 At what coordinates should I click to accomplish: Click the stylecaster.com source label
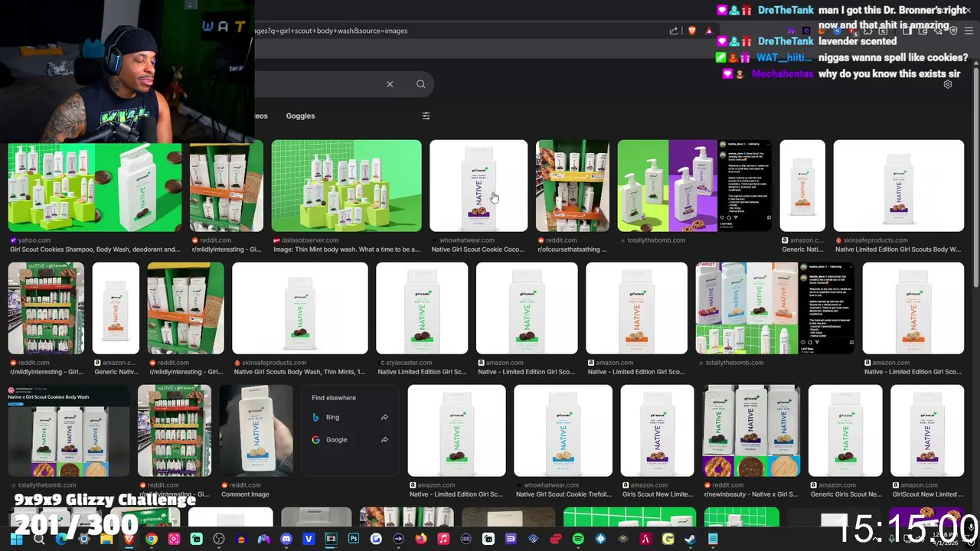point(407,363)
